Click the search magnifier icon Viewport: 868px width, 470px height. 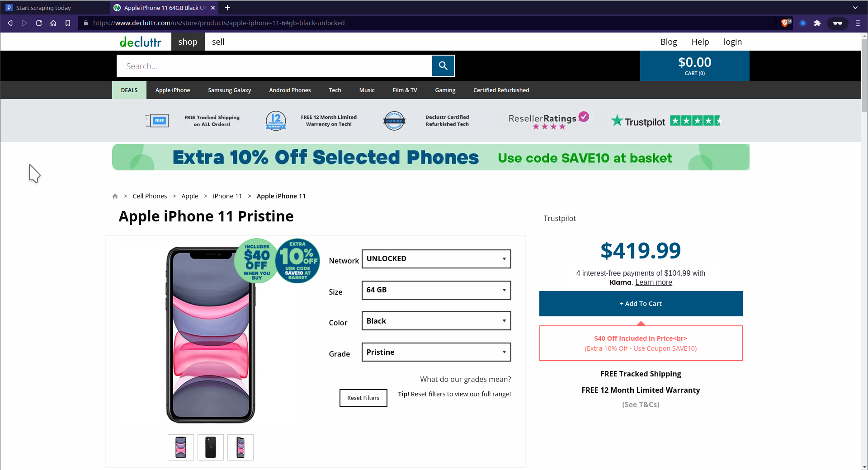(443, 66)
